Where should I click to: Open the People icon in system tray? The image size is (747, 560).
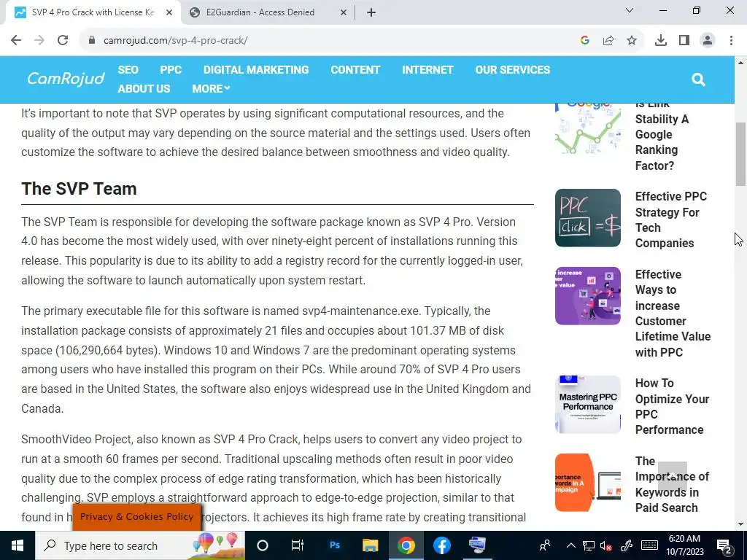[545, 545]
